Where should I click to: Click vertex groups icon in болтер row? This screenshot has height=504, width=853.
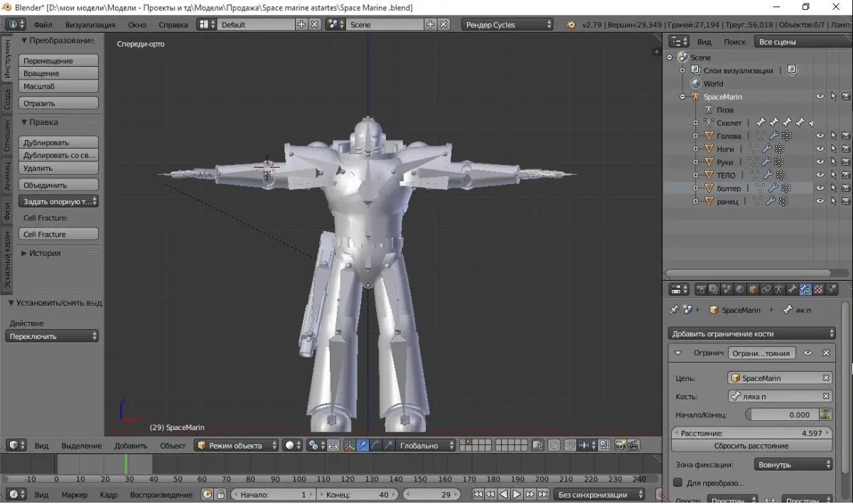[x=786, y=188]
